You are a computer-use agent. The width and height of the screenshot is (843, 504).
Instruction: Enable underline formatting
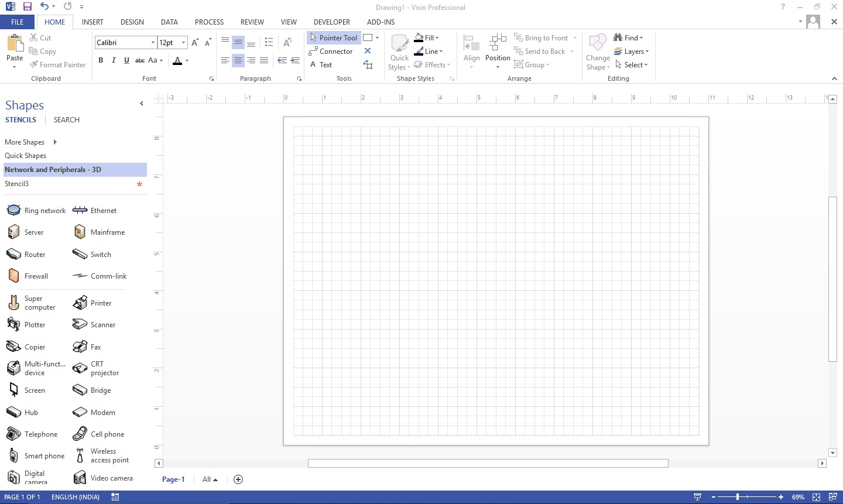point(126,60)
